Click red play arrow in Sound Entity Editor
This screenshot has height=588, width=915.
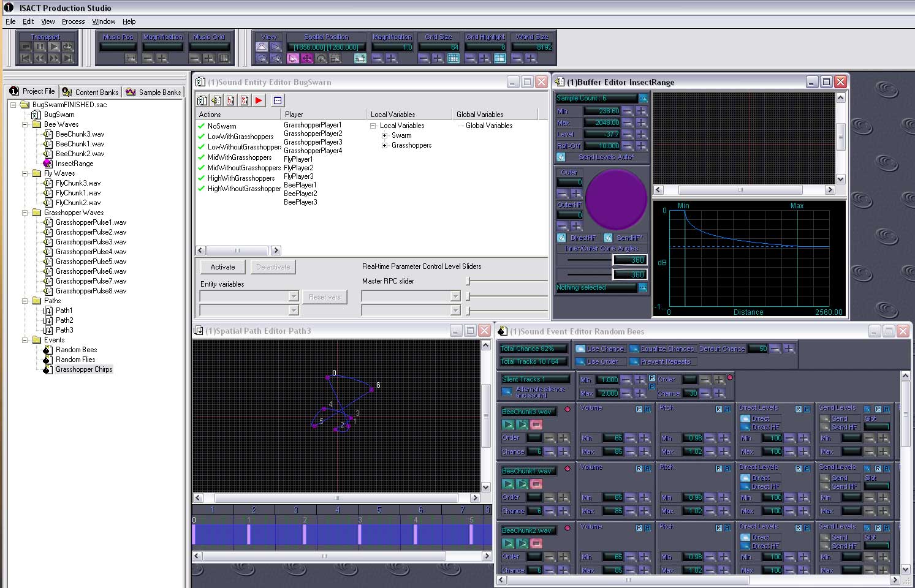[259, 100]
